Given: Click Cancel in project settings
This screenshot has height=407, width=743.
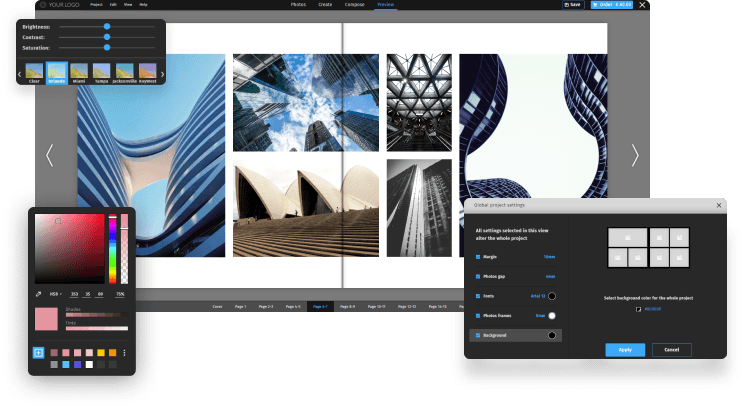Looking at the screenshot, I should (x=671, y=350).
